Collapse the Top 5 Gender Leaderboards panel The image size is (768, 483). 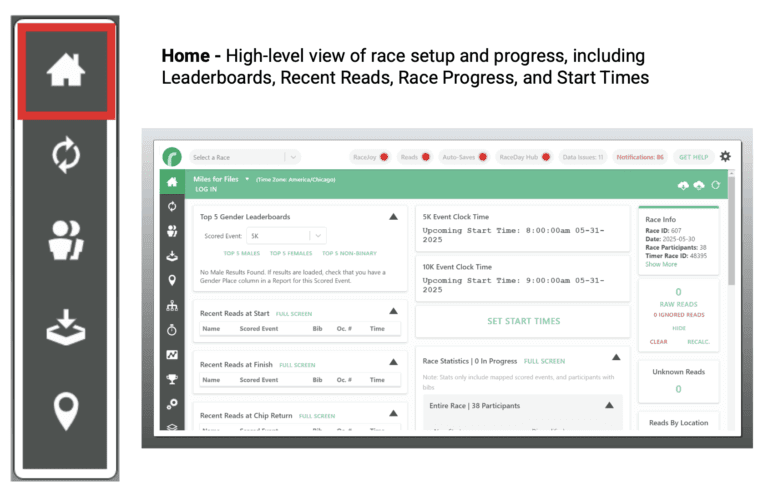(x=393, y=215)
